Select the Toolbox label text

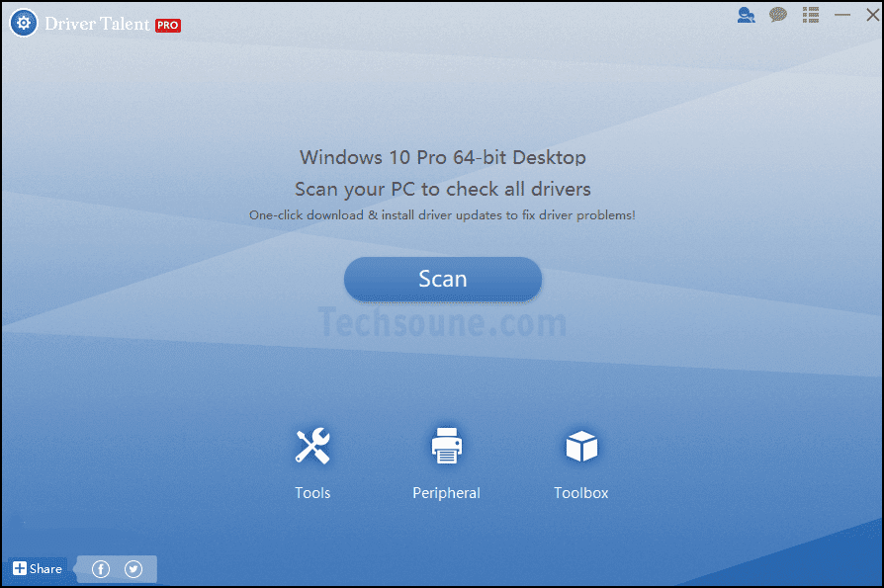(x=581, y=493)
